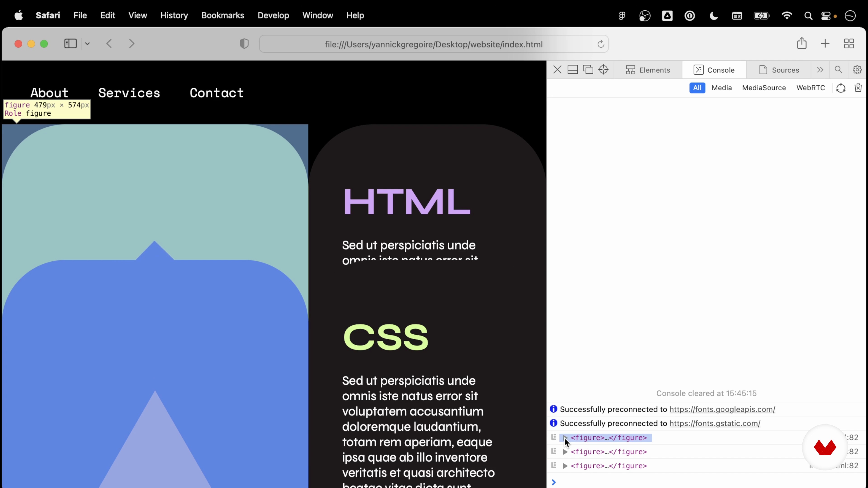The width and height of the screenshot is (868, 488).
Task: Switch to the Console tab
Action: coord(714,70)
